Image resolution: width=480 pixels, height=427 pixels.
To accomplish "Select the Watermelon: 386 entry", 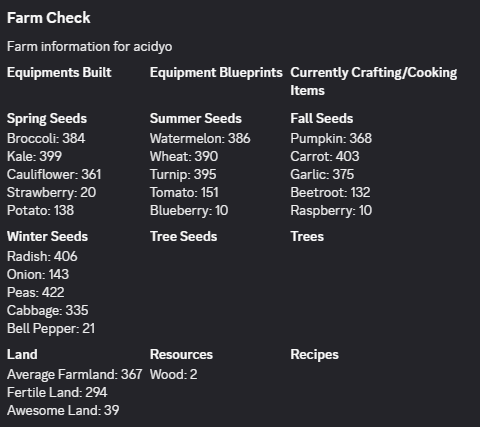I will [x=200, y=138].
